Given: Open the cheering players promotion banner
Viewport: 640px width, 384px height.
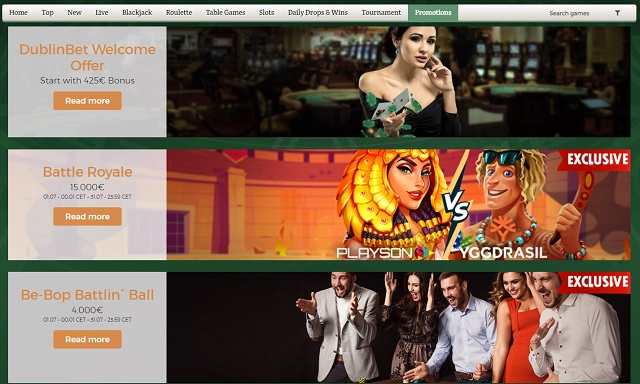Looking at the screenshot, I should (398, 327).
